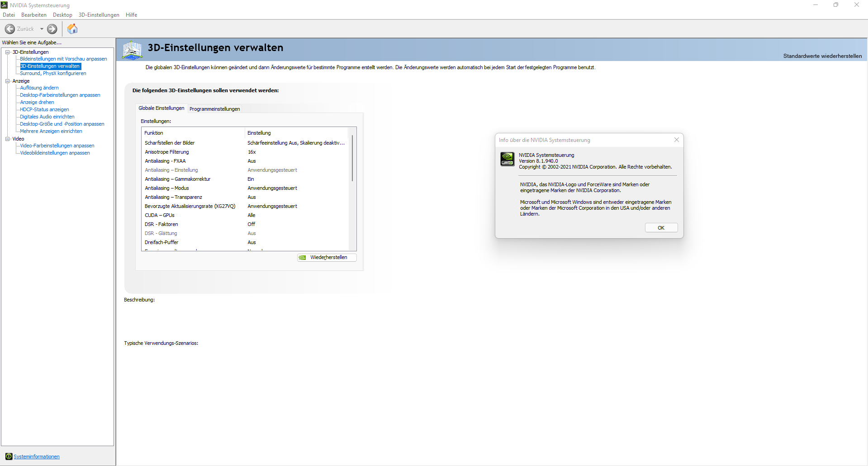Click the Home icon in the toolbar
The image size is (868, 466).
pyautogui.click(x=72, y=28)
